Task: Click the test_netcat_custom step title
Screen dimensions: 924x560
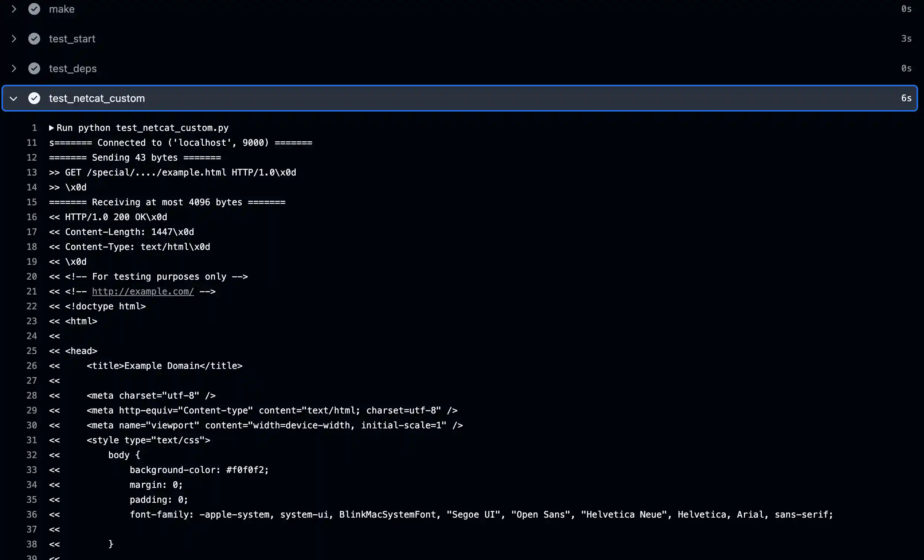Action: 97,98
